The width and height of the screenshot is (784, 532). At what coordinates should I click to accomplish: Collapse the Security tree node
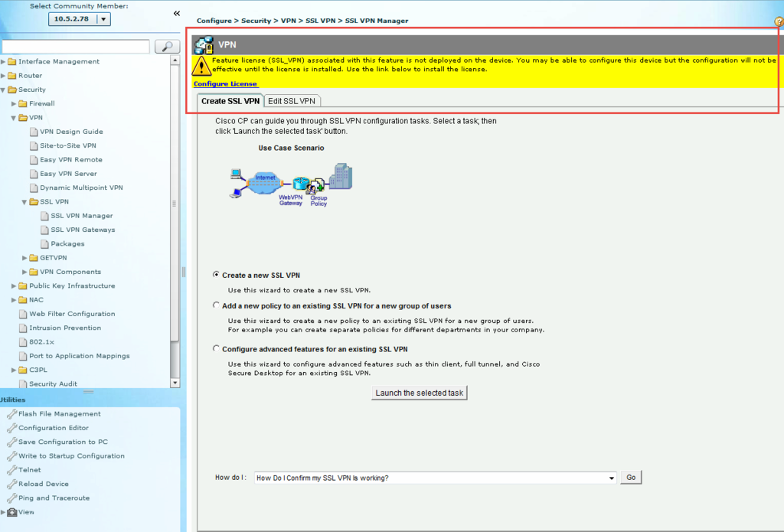[3, 90]
